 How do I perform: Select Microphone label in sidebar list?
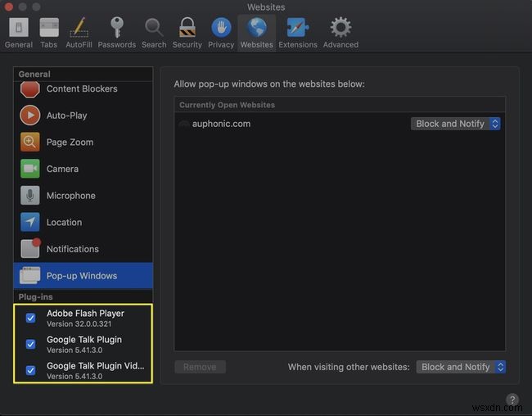pyautogui.click(x=71, y=196)
